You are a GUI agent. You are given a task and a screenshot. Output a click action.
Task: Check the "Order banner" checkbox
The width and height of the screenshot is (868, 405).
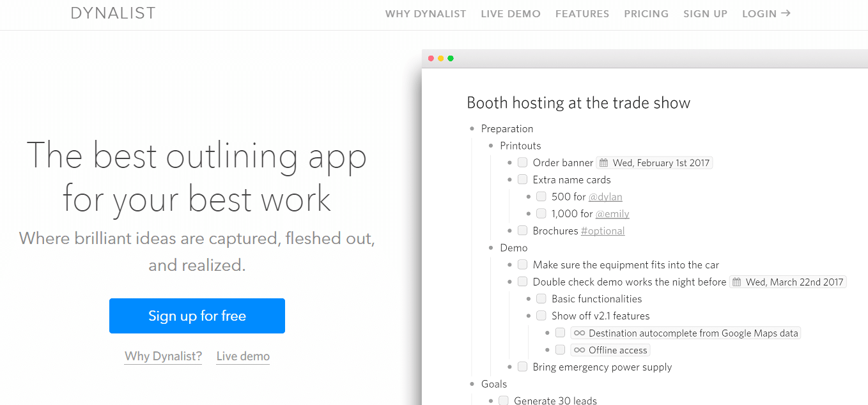[522, 162]
